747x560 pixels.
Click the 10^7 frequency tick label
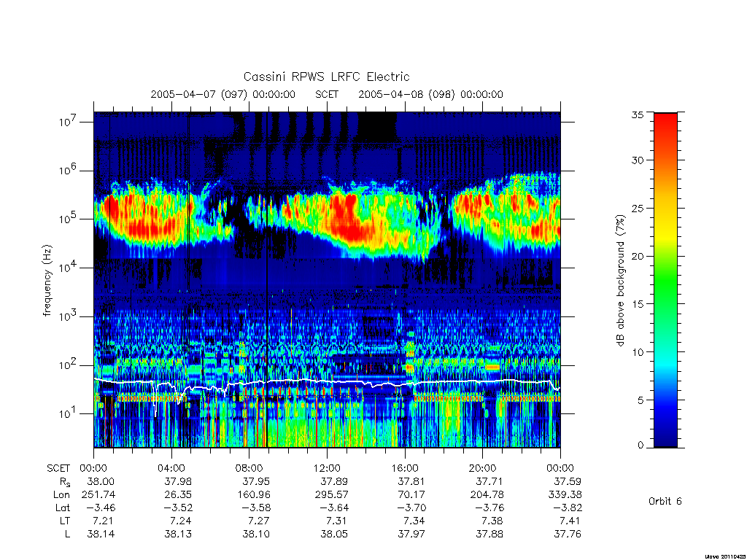pos(68,122)
